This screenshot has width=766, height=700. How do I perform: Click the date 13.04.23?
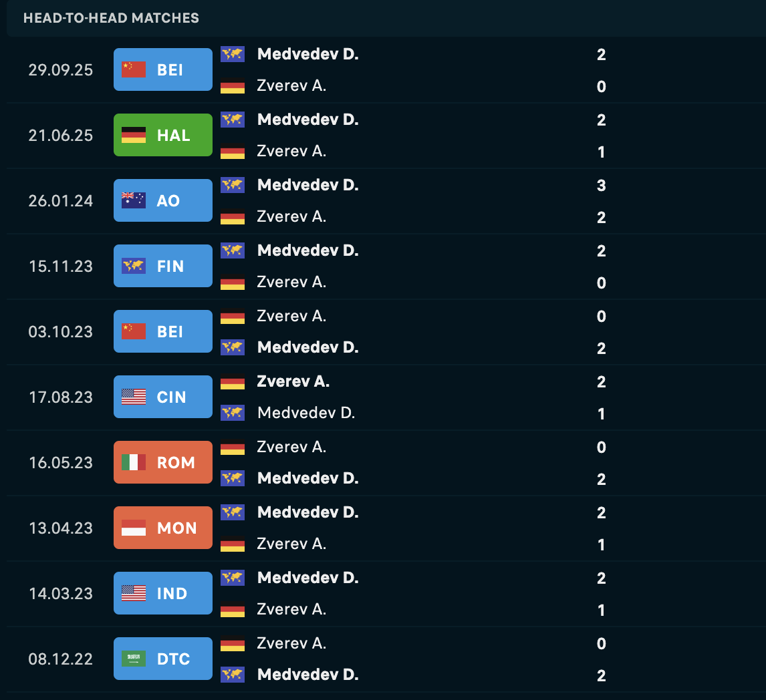tap(61, 528)
